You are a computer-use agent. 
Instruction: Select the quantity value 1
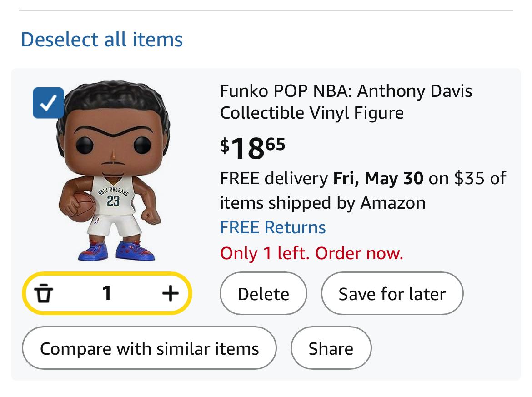pyautogui.click(x=107, y=293)
